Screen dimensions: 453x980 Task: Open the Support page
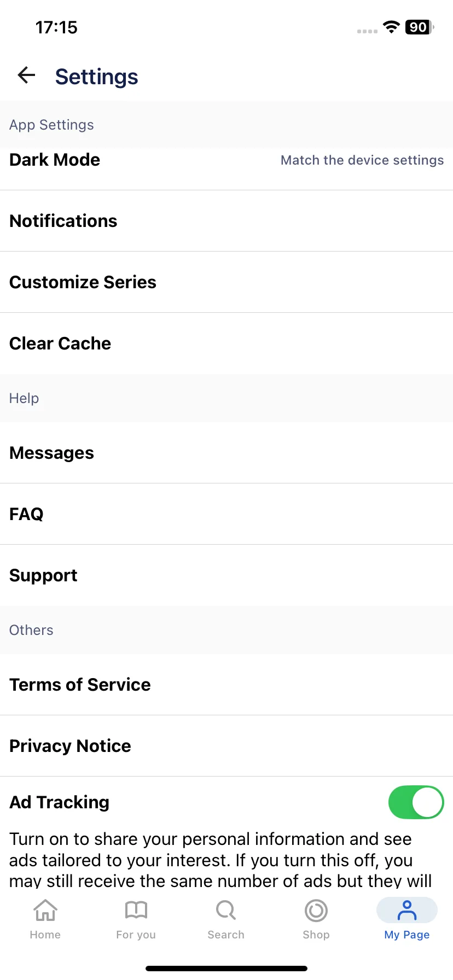point(226,575)
